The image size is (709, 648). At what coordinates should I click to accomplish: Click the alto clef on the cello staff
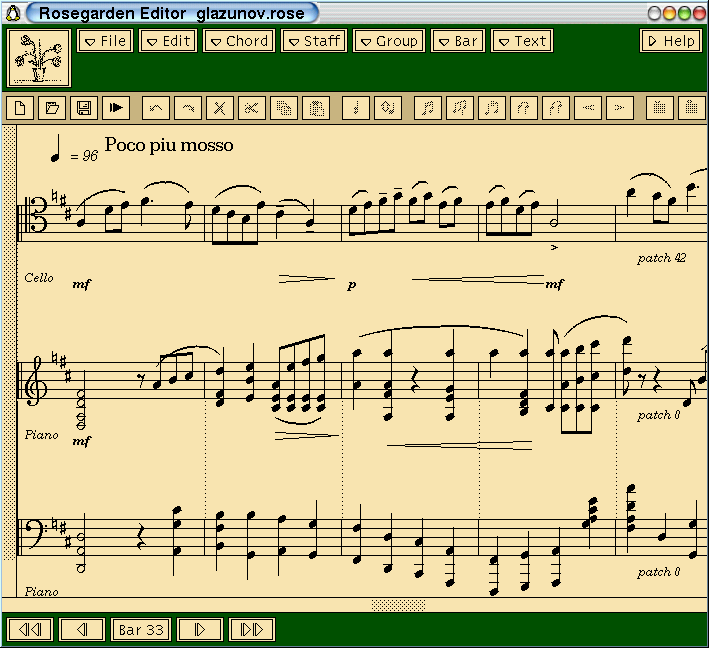coord(37,215)
